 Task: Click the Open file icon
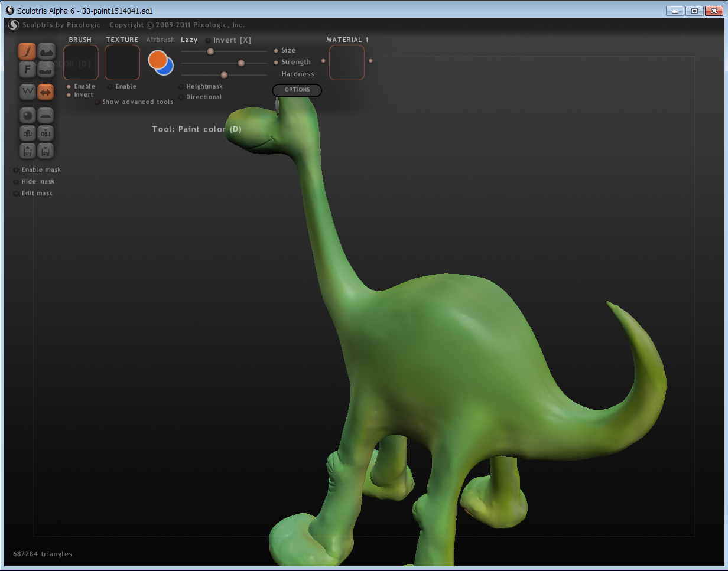(x=27, y=151)
